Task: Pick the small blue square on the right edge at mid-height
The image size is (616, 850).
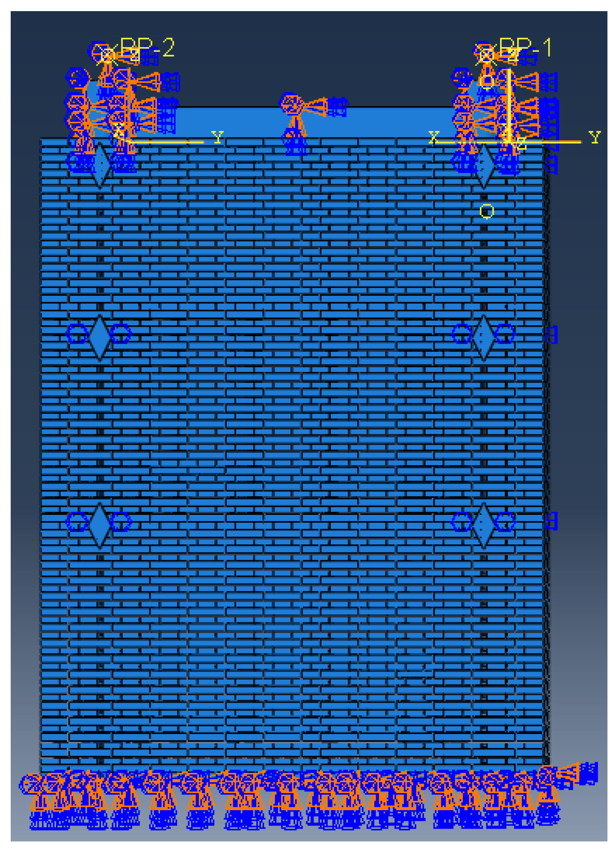Action: click(552, 334)
